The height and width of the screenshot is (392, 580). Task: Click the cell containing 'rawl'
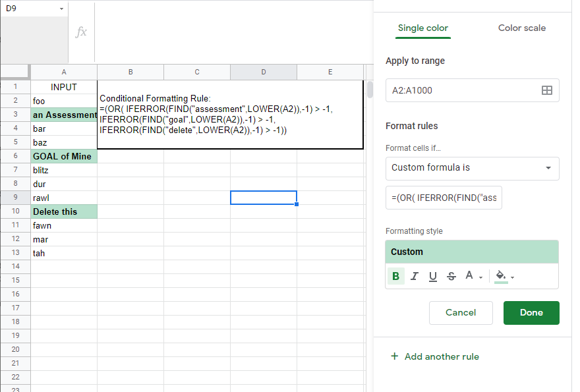[x=64, y=198]
